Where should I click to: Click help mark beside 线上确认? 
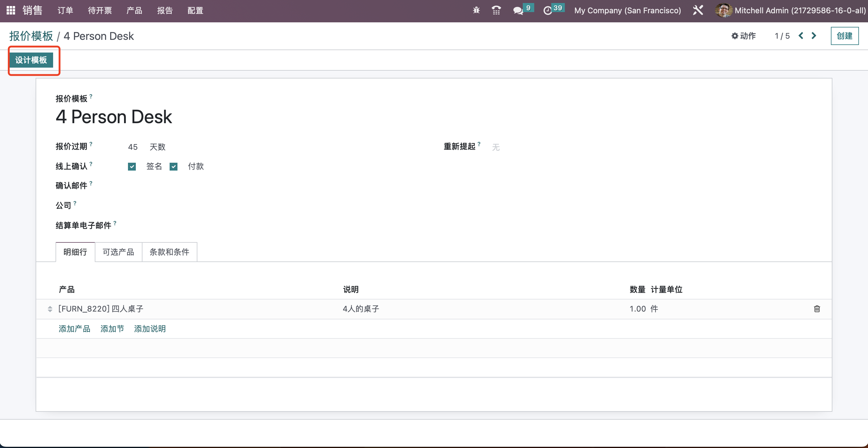click(91, 164)
